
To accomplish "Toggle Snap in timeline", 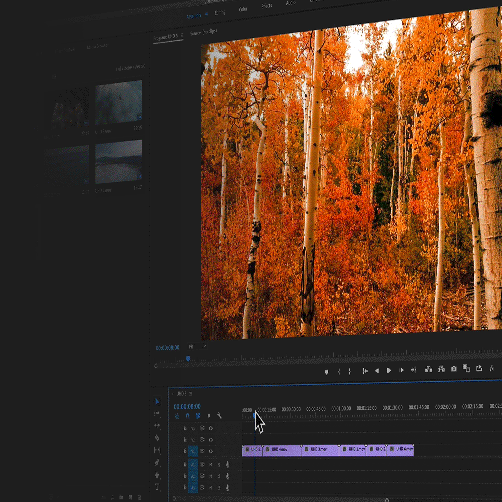I will 187,416.
